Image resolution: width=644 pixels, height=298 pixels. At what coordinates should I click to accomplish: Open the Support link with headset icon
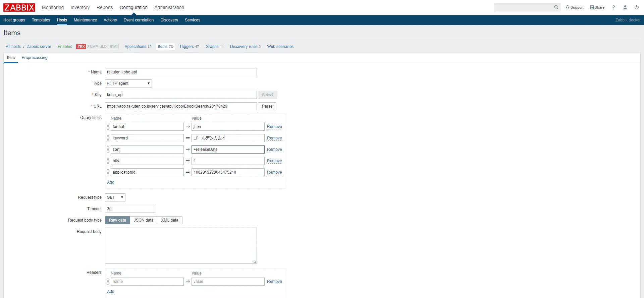coord(575,7)
